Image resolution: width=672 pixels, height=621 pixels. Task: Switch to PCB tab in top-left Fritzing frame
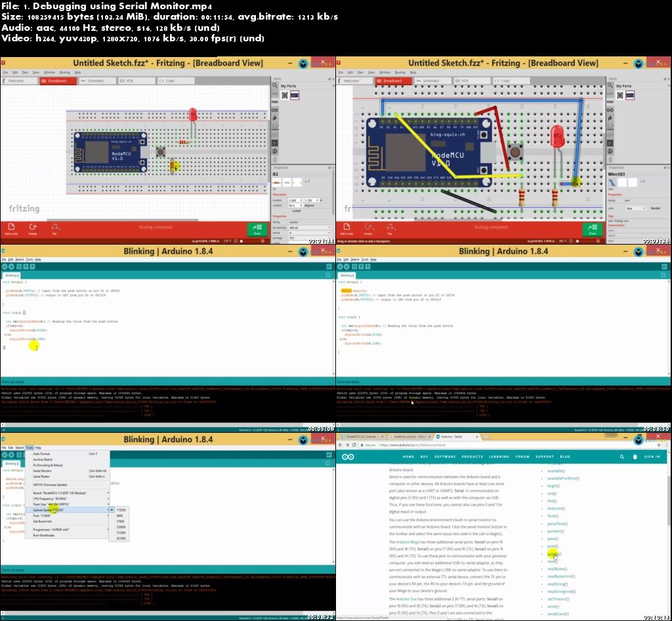(x=136, y=81)
